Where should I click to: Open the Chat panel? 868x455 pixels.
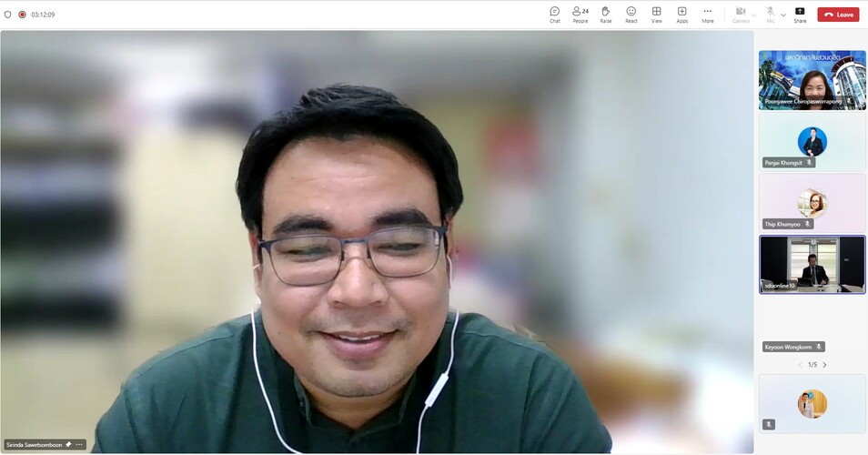[554, 14]
